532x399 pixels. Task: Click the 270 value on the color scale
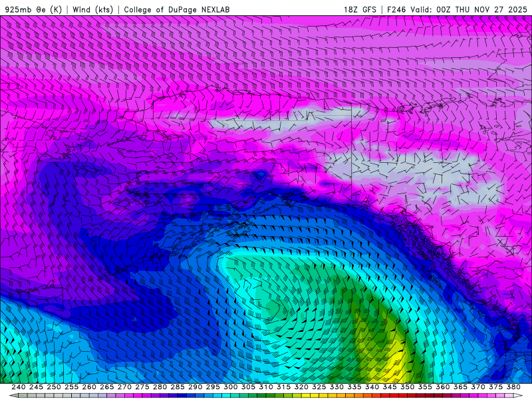click(124, 387)
